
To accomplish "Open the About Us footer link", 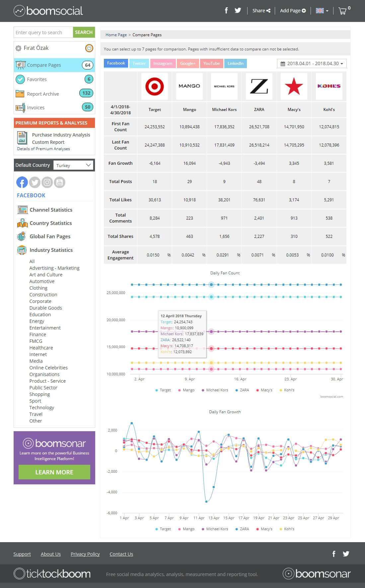I will [x=50, y=554].
